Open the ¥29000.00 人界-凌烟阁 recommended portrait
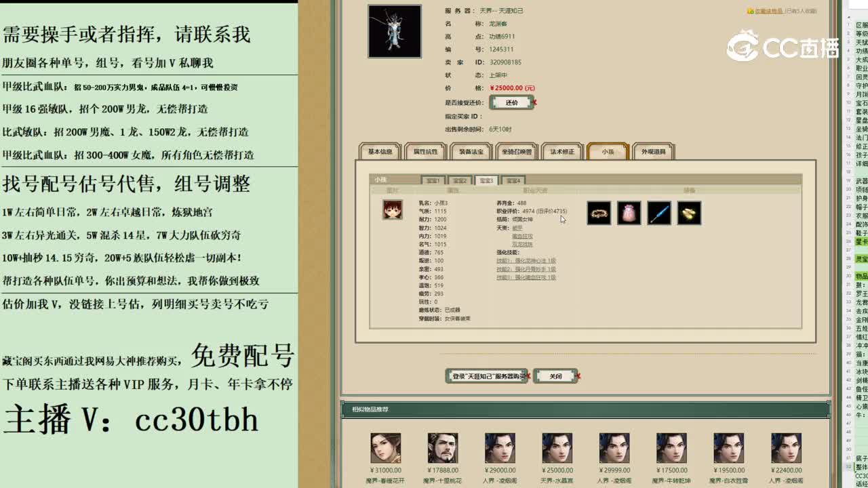 [x=500, y=448]
